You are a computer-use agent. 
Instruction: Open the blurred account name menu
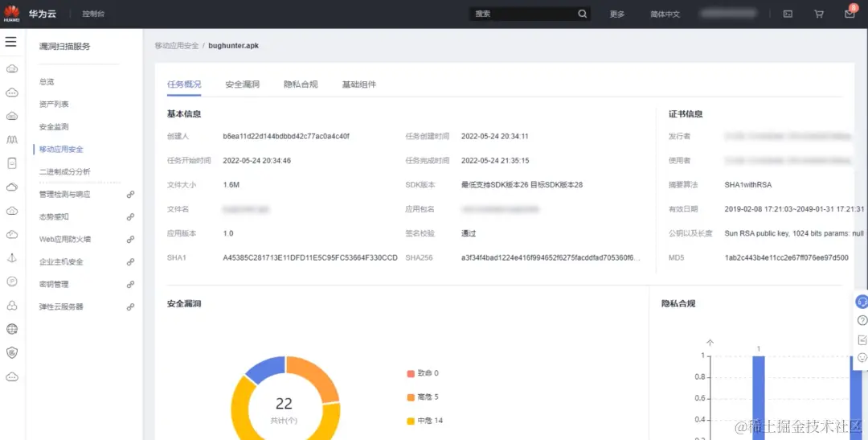[x=727, y=14]
